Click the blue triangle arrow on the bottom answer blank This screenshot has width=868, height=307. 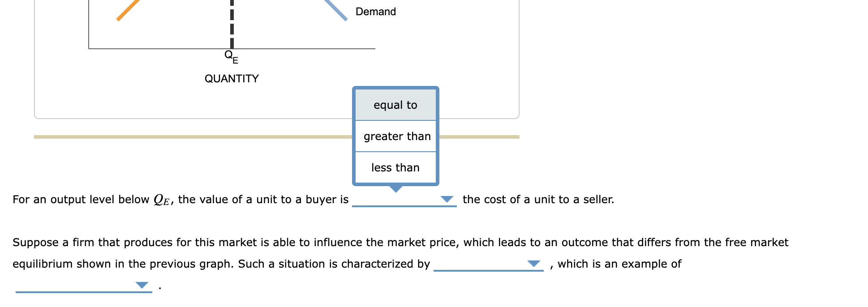coord(142,284)
